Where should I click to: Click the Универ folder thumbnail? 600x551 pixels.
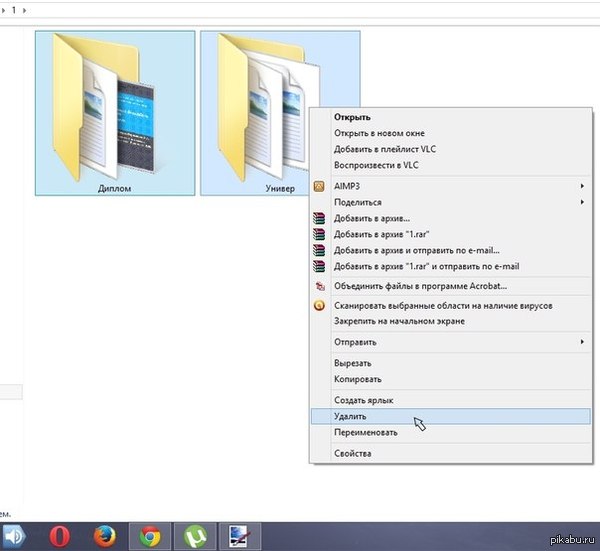click(x=260, y=110)
